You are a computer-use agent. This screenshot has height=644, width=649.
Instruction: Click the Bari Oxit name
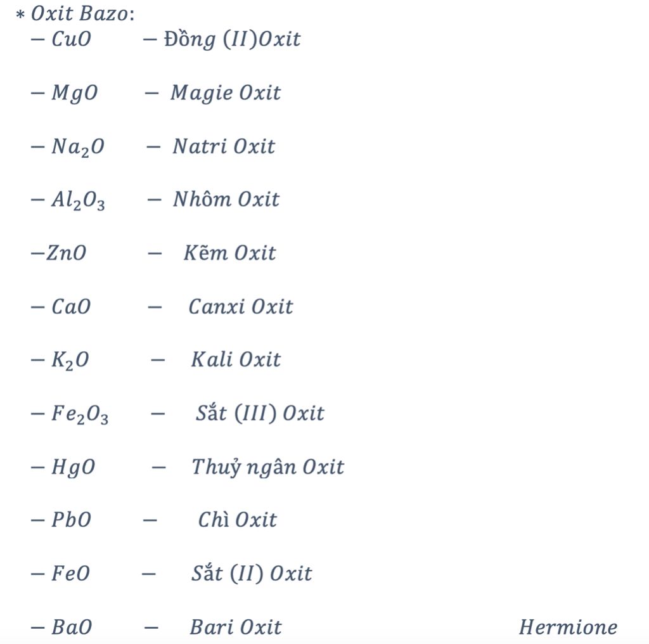[x=236, y=627]
